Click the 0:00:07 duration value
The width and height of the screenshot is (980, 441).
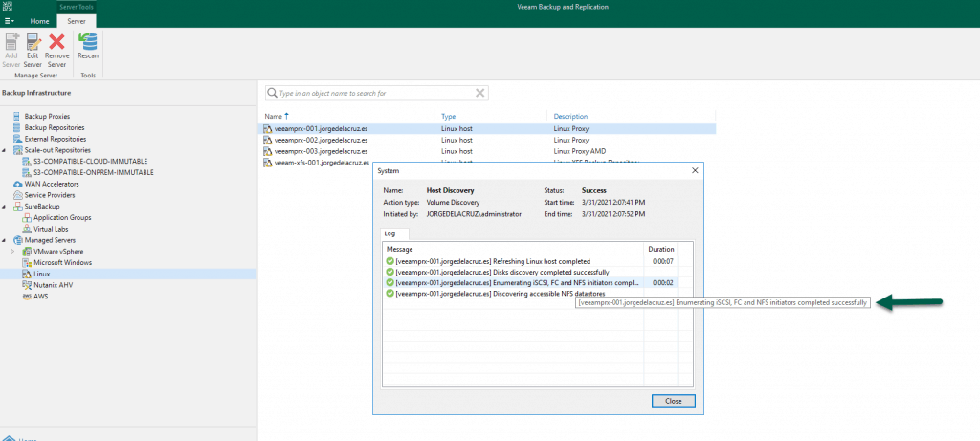(662, 261)
